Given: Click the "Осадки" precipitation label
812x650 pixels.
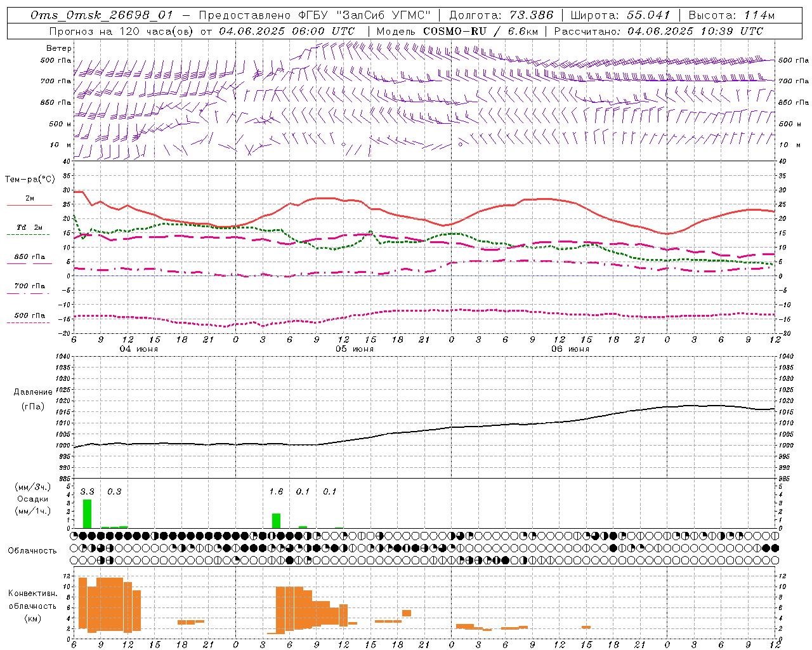Looking at the screenshot, I should [33, 499].
